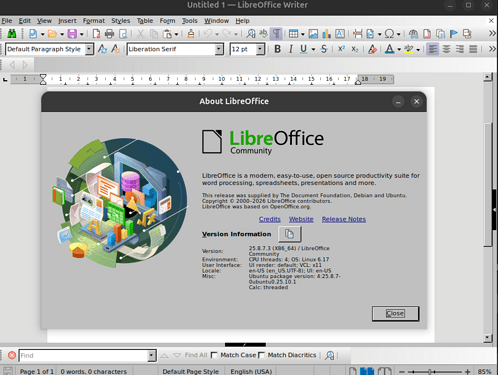Toggle formatting marks pilcrow icon
This screenshot has width=498, height=375.
276,33
